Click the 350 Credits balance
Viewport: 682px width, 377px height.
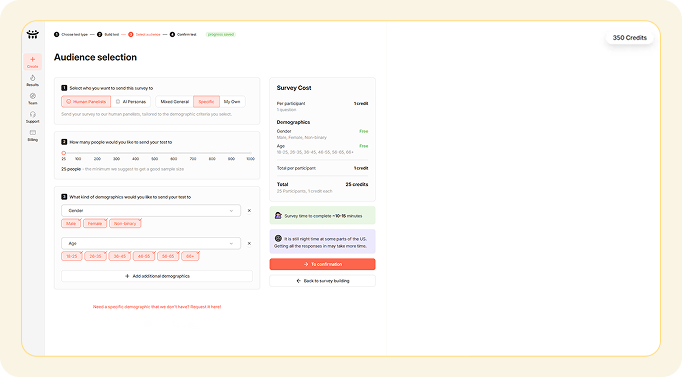point(629,38)
